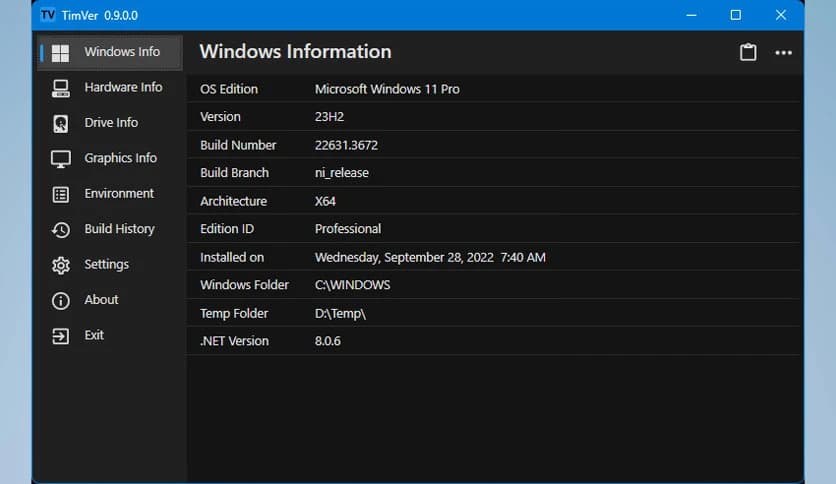The image size is (836, 484).
Task: Click the Graphics Info monitor icon
Action: [60, 159]
